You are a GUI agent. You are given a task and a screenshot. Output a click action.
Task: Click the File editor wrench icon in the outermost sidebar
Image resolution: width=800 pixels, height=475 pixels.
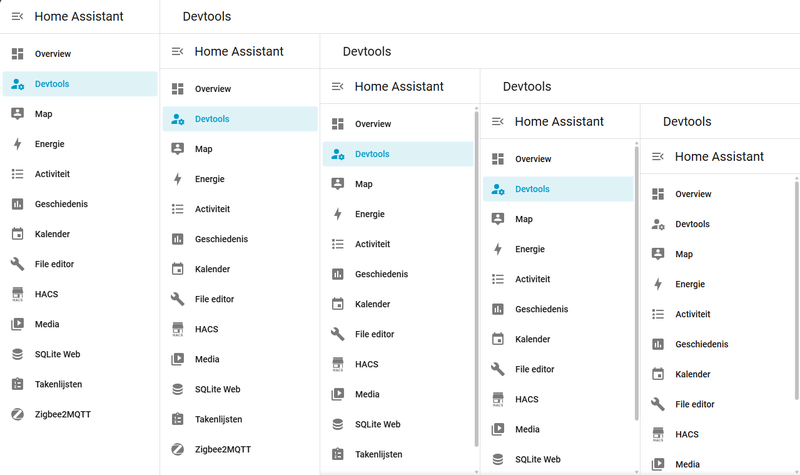[x=17, y=264]
